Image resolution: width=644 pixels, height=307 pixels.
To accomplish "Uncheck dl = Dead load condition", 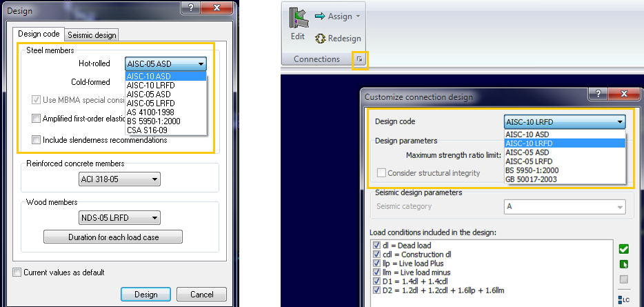I will [377, 246].
